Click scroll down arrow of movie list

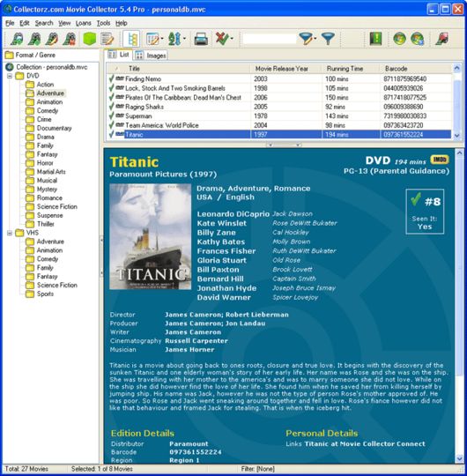(457, 136)
